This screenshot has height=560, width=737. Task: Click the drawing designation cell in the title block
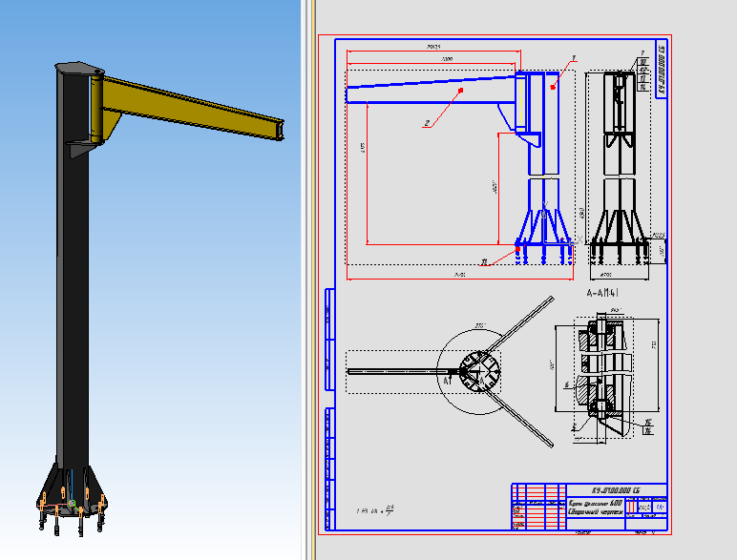point(616,490)
